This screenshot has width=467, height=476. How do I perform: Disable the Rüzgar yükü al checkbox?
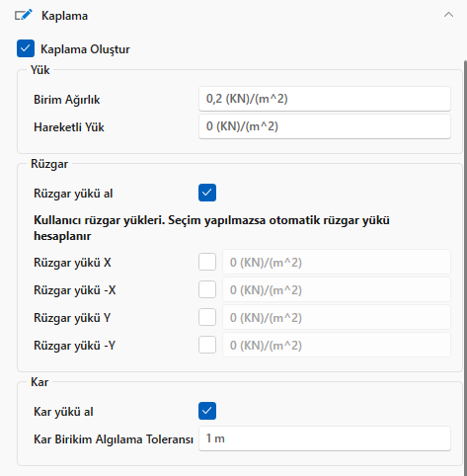pyautogui.click(x=207, y=193)
